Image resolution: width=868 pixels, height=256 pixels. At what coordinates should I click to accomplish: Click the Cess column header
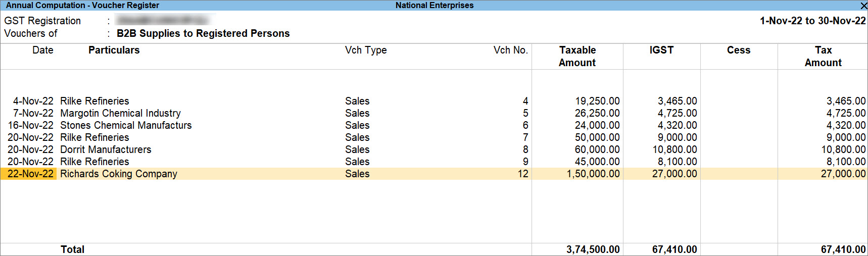(x=739, y=50)
